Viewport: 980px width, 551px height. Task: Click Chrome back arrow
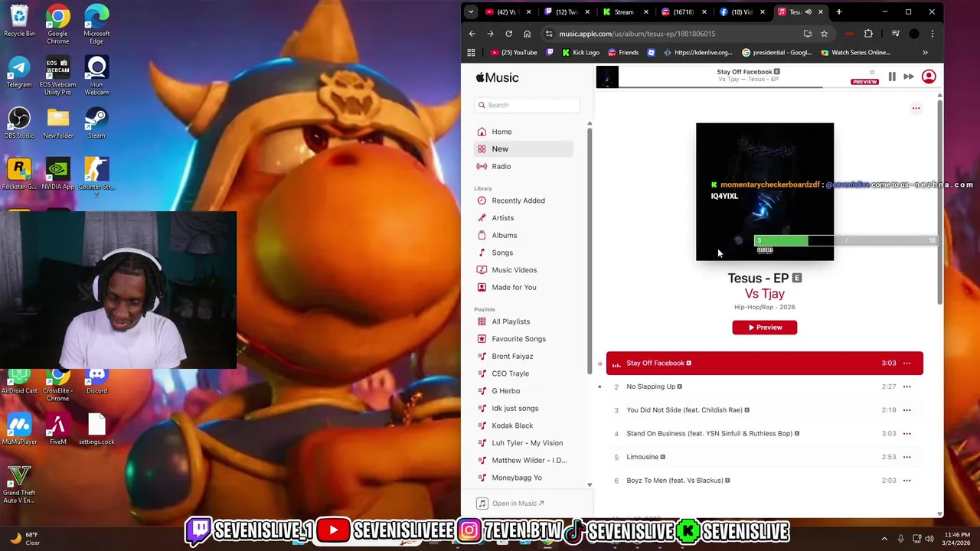pos(472,34)
